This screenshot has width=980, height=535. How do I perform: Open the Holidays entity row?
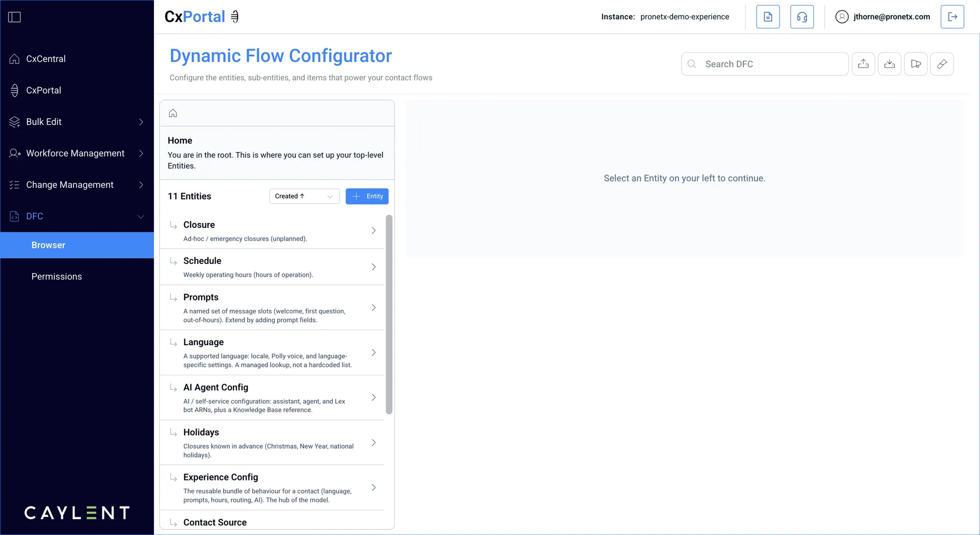(272, 443)
